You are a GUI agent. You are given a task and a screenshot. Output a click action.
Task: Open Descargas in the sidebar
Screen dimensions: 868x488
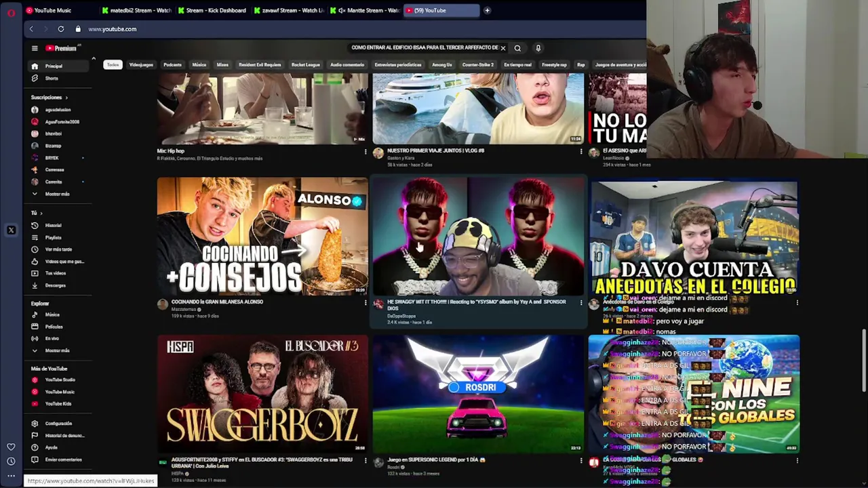click(x=60, y=286)
